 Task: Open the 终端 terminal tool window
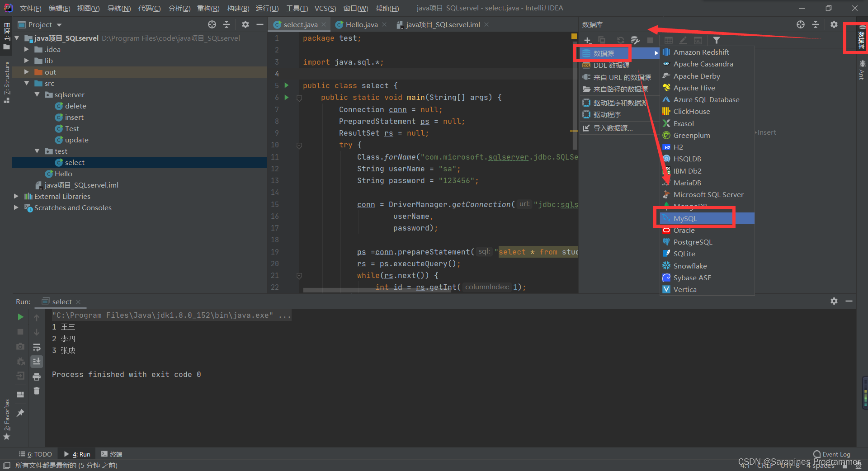(112, 454)
